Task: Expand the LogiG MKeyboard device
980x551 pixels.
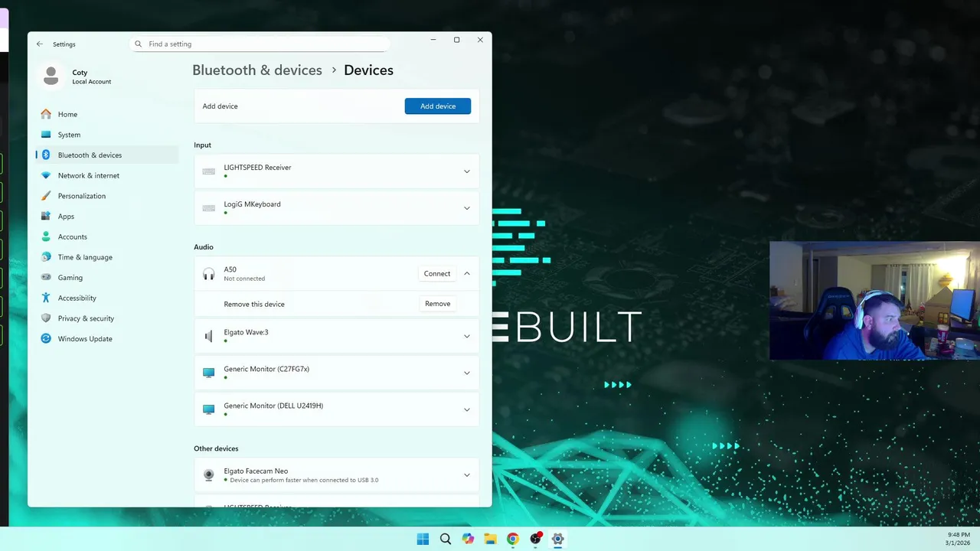Action: (467, 208)
